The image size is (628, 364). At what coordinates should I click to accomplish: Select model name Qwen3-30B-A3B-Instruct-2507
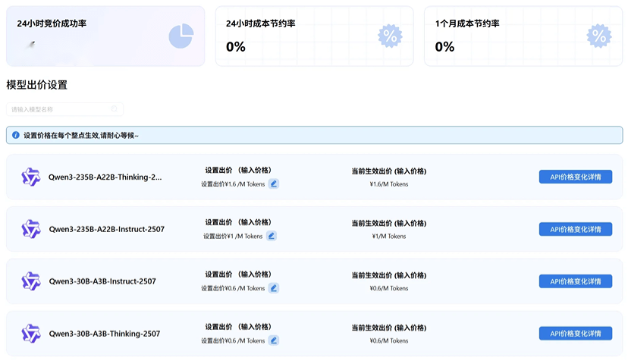point(102,281)
